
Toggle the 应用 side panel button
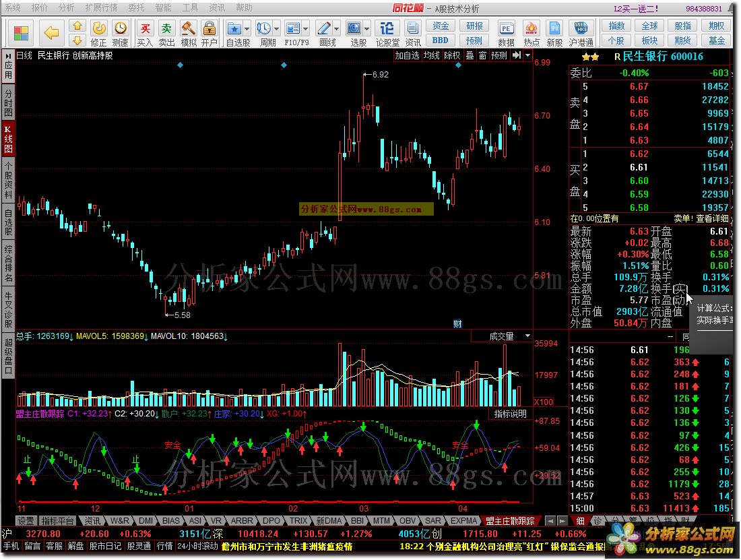click(8, 67)
